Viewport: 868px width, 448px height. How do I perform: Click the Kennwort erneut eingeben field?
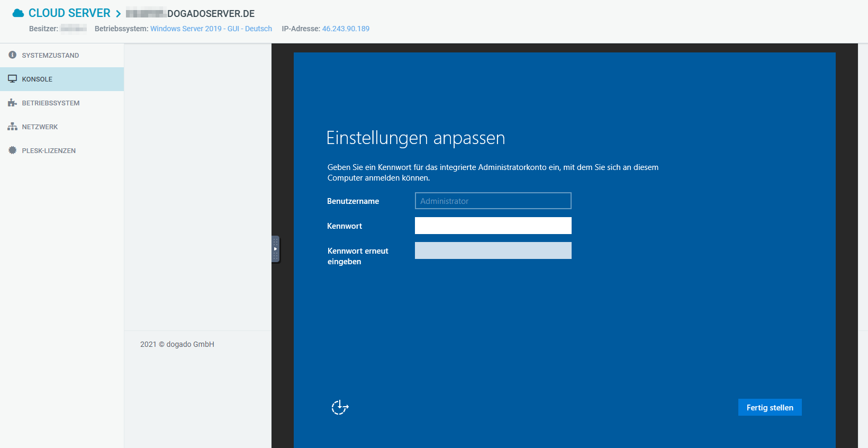493,250
